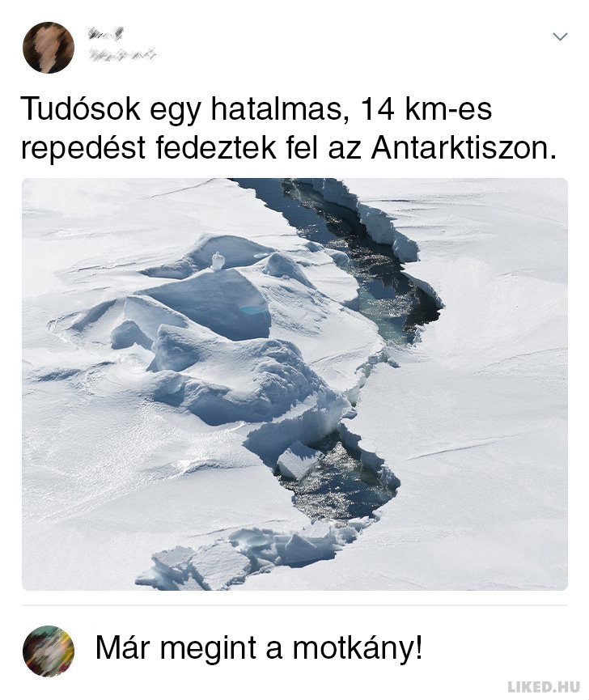Open the Antarctic ice crack photo
Viewport: 589px width, 700px height.
click(x=295, y=384)
